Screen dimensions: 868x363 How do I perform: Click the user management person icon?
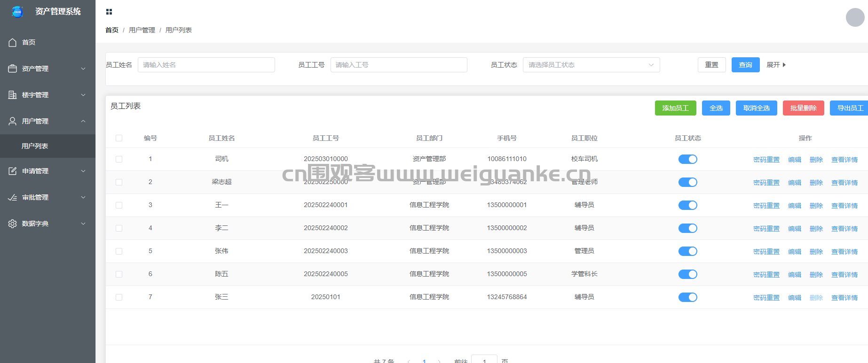click(13, 121)
